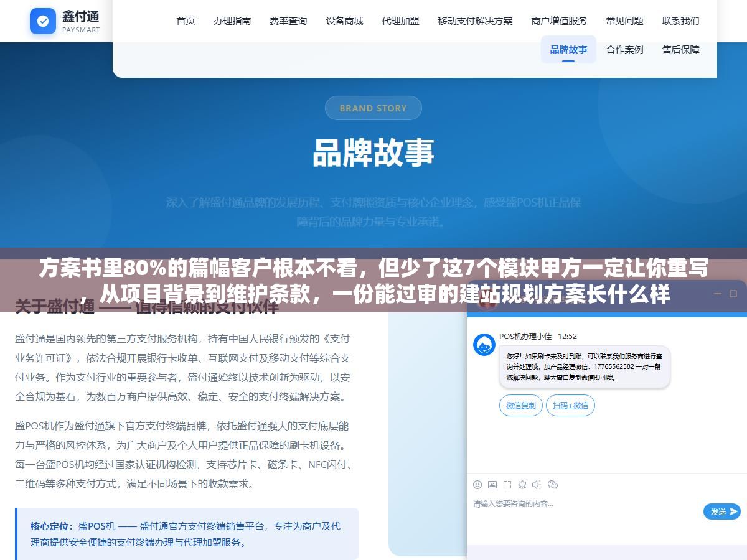Click the BRAND STORY pill badge
The image size is (747, 560).
[374, 108]
